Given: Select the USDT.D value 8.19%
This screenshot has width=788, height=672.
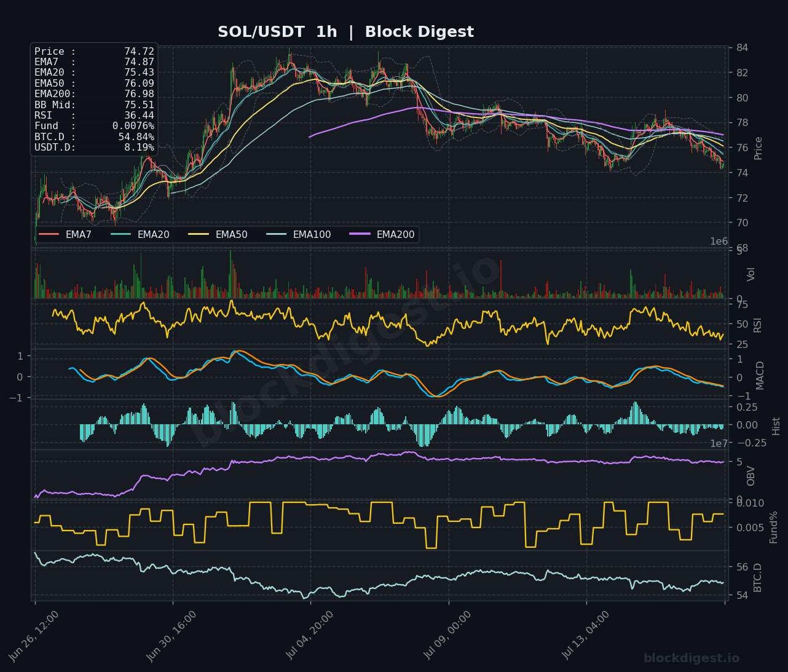Looking at the screenshot, I should click(x=139, y=148).
